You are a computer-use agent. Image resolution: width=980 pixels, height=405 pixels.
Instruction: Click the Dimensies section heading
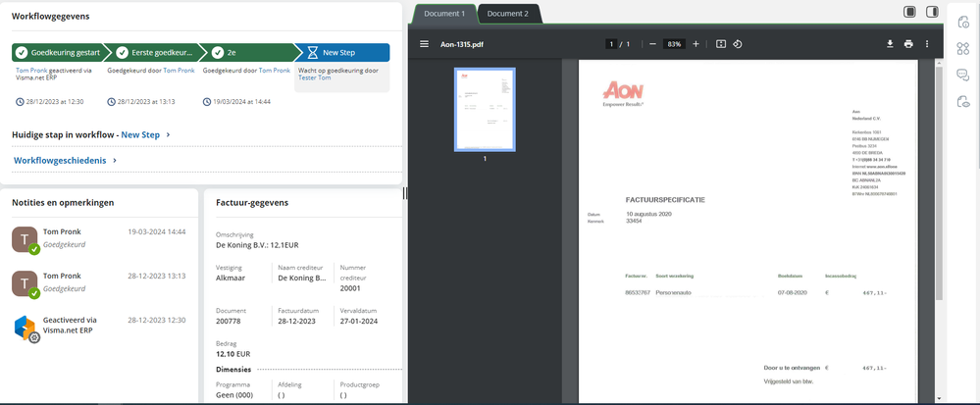233,370
